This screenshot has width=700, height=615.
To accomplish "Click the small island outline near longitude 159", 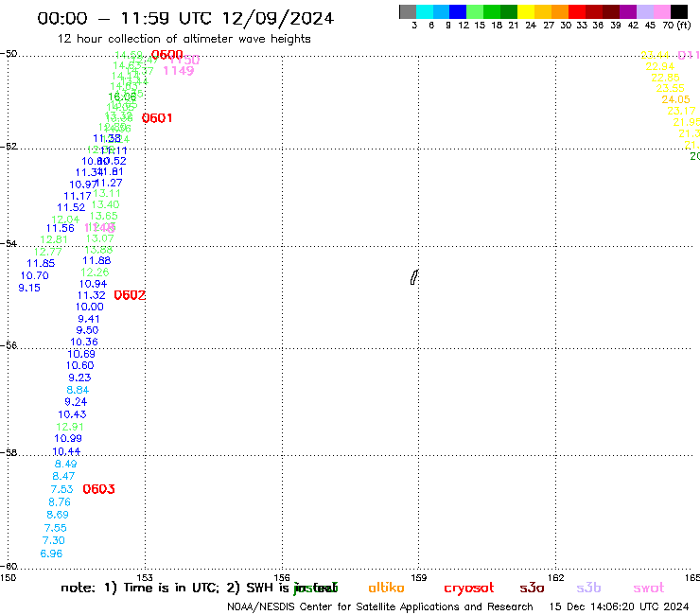I will click(414, 277).
